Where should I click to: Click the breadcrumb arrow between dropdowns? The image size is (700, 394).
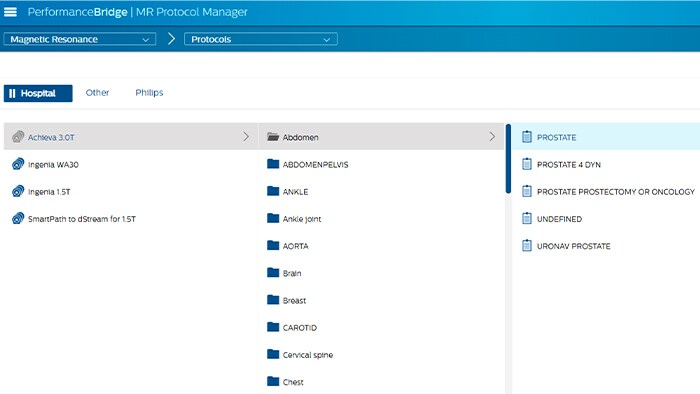(171, 39)
